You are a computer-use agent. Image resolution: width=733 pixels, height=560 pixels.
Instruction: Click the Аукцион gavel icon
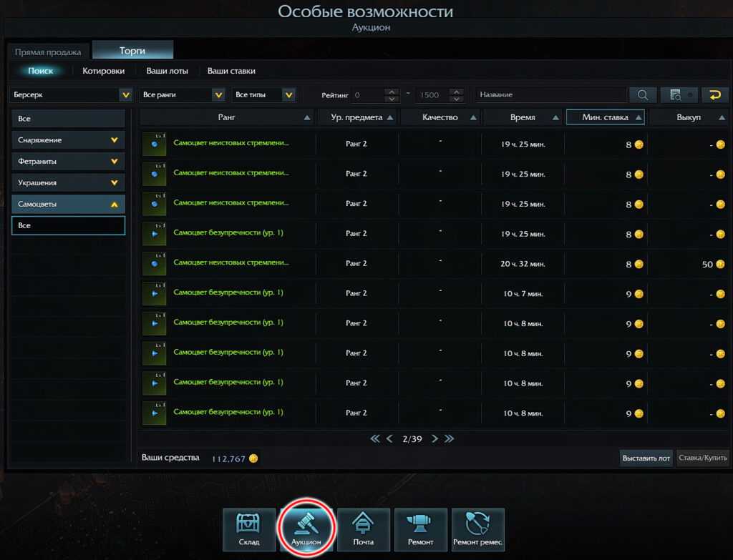pos(306,530)
